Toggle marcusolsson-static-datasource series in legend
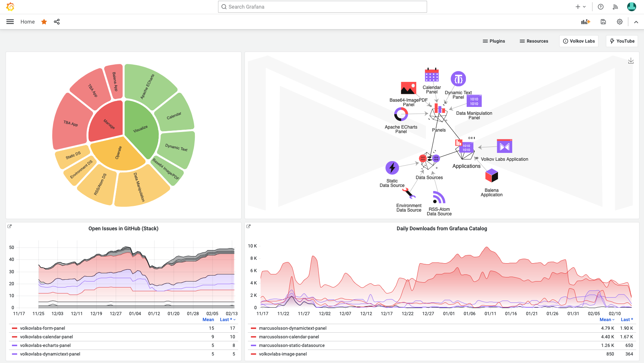The width and height of the screenshot is (644, 363). click(292, 345)
